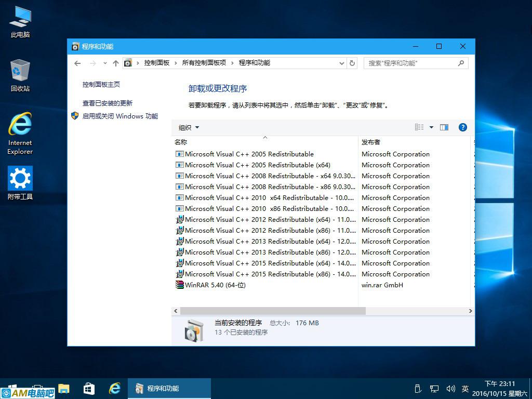
Task: Open the Recycle Bin (回收站) desktop icon
Action: [x=20, y=76]
